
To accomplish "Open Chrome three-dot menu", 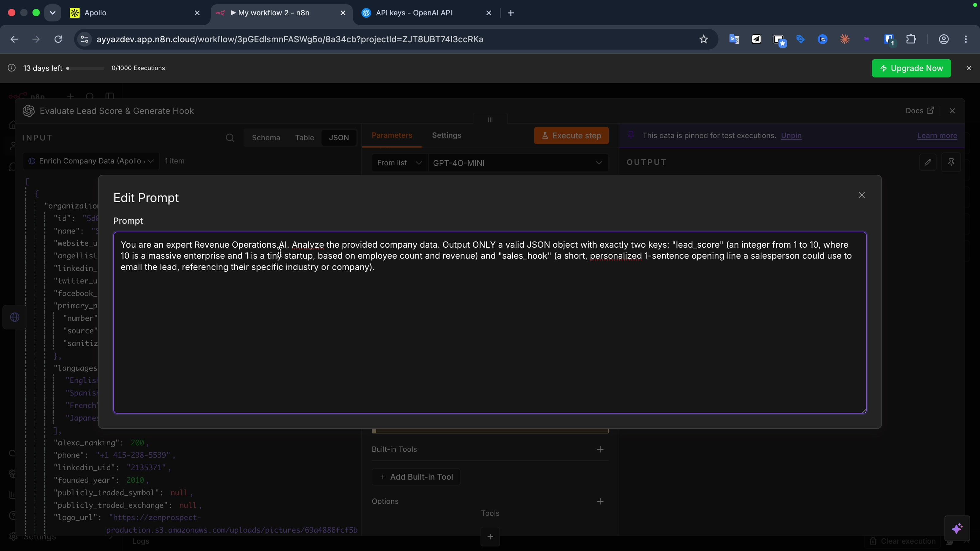I will coord(966,39).
